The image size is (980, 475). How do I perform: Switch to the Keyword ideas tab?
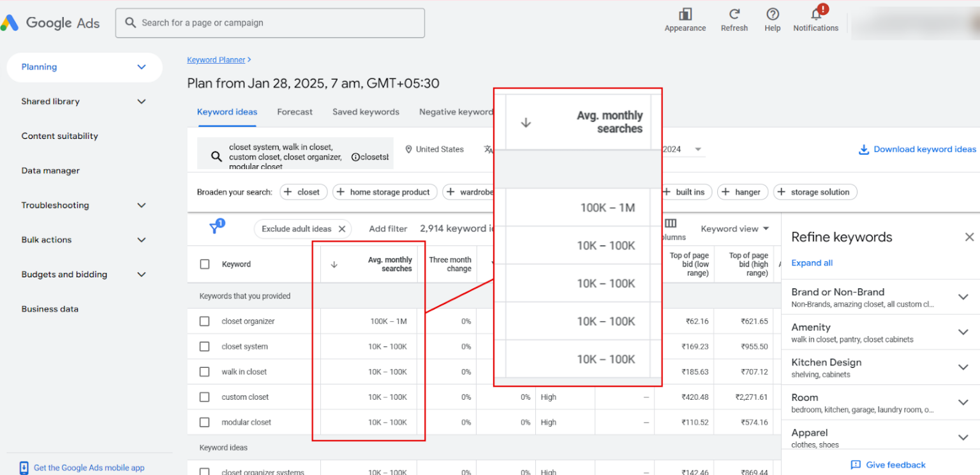(227, 112)
